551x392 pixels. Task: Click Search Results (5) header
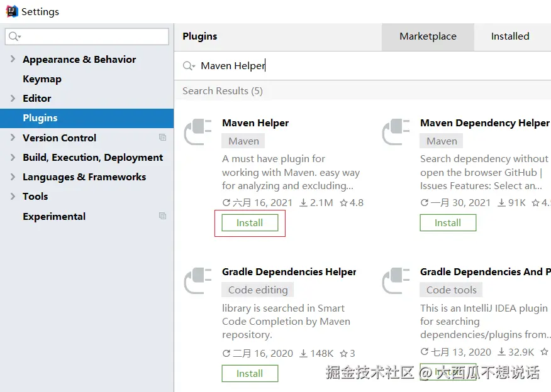223,91
